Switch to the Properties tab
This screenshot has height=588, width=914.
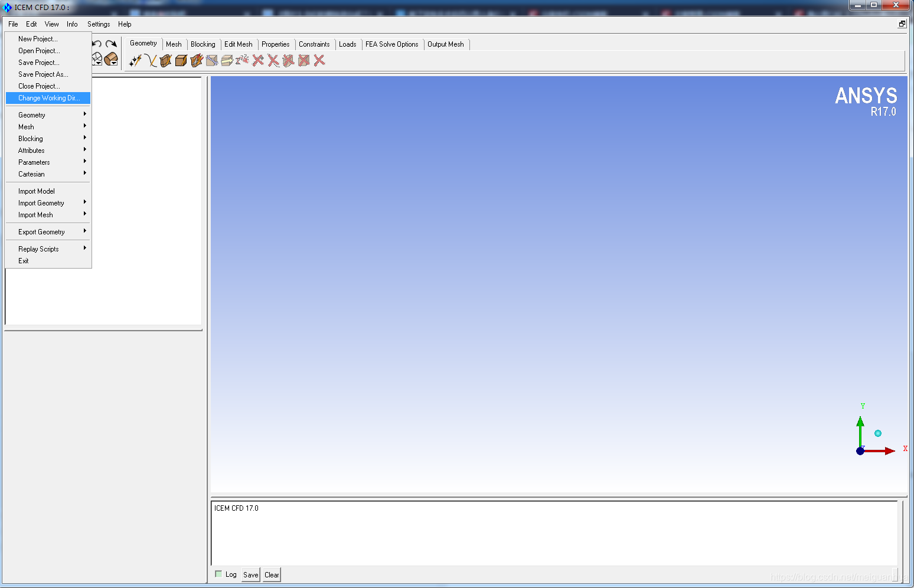276,44
